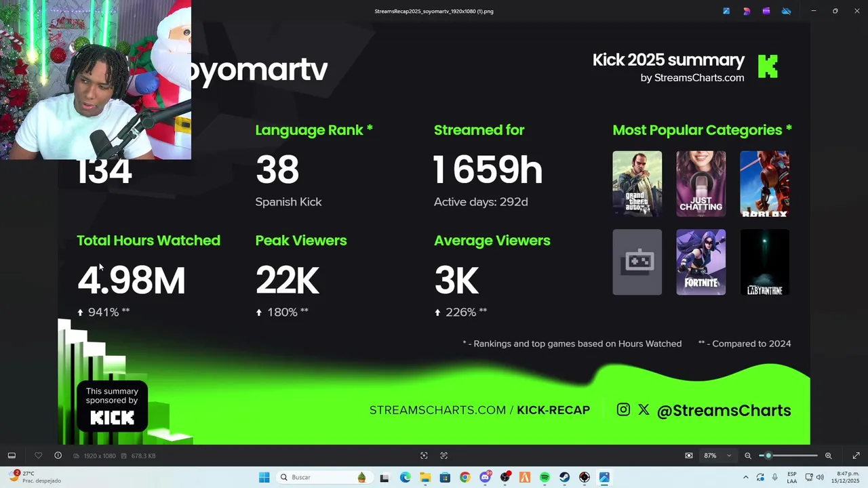Click the visual search icon in the bottom bar

(424, 455)
